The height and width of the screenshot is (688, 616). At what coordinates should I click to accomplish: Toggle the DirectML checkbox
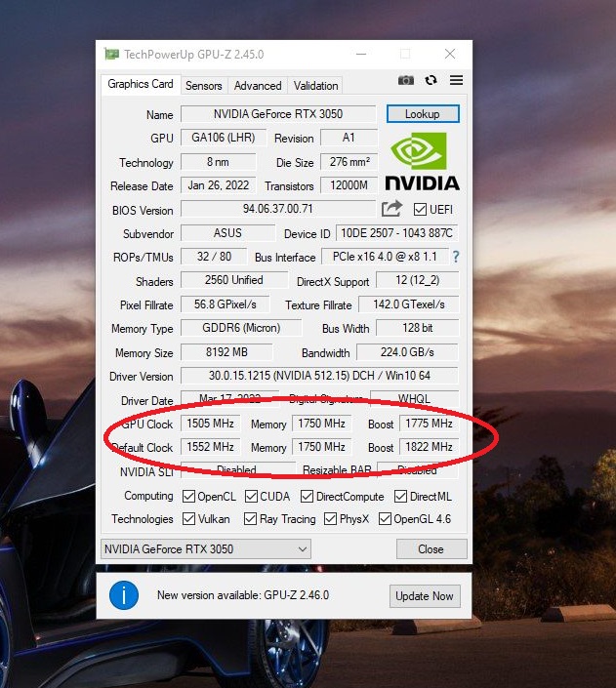[400, 497]
